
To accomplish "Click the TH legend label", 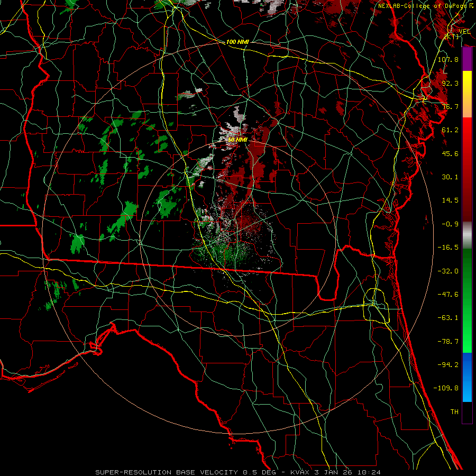I will pyautogui.click(x=454, y=412).
